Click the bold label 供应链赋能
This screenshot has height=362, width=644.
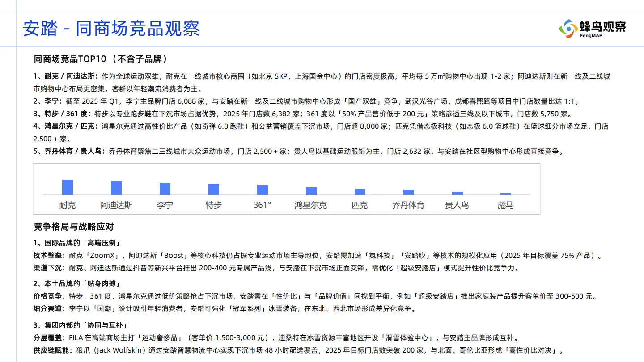click(54, 350)
